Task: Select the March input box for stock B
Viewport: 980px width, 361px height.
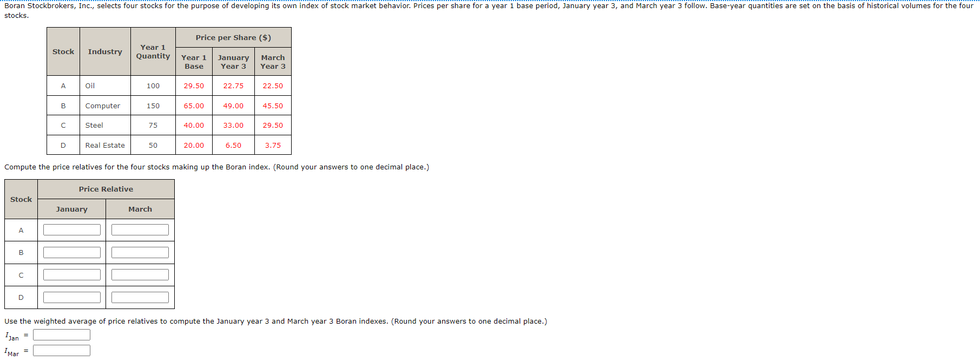Action: pos(140,253)
